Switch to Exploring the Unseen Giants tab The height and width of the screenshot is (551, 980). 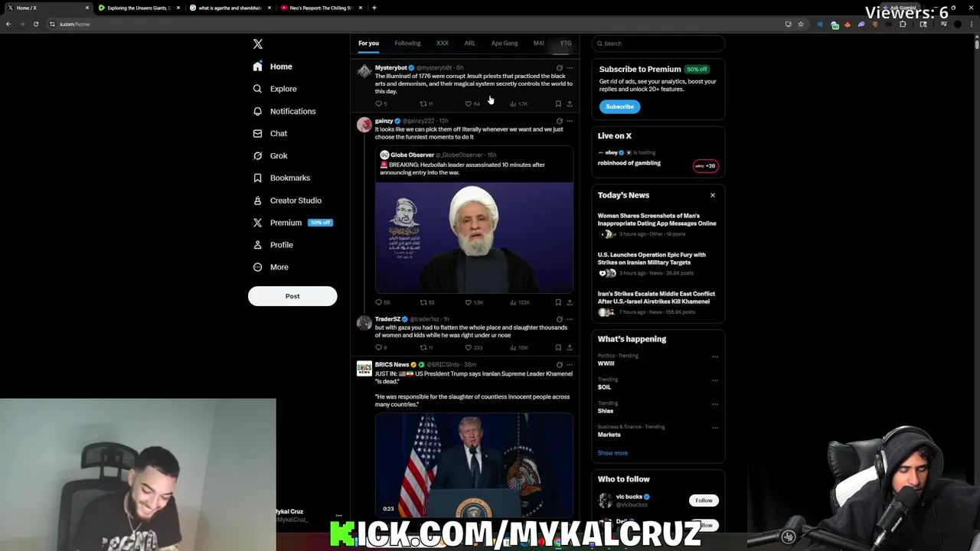(x=139, y=8)
